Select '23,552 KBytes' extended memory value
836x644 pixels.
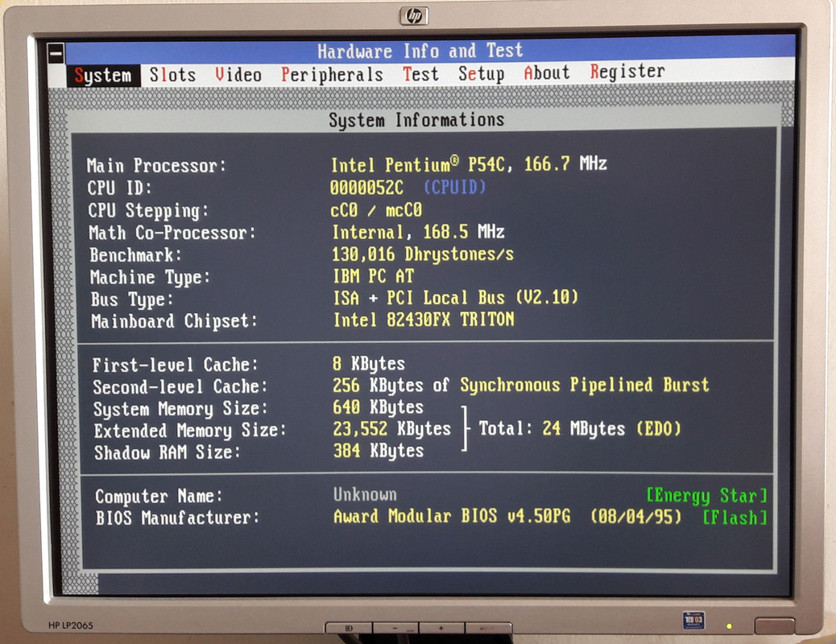click(x=392, y=429)
